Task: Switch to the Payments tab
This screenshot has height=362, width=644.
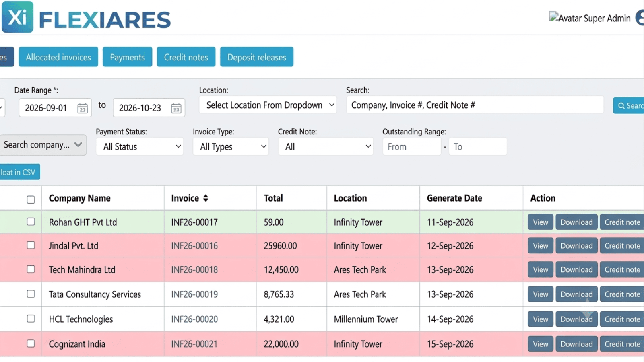Action: [127, 57]
